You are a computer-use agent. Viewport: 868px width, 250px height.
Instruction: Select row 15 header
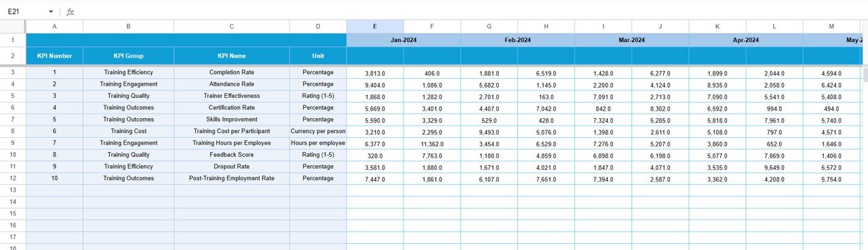point(12,214)
